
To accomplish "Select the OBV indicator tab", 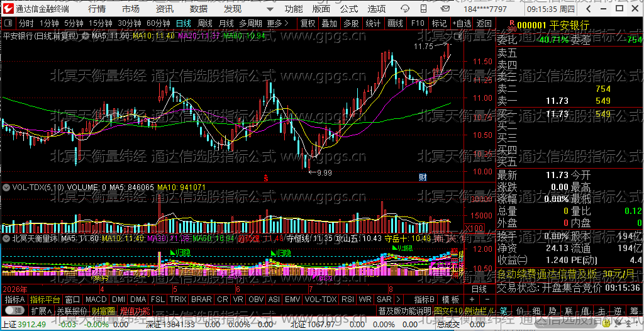I will click(x=256, y=300).
